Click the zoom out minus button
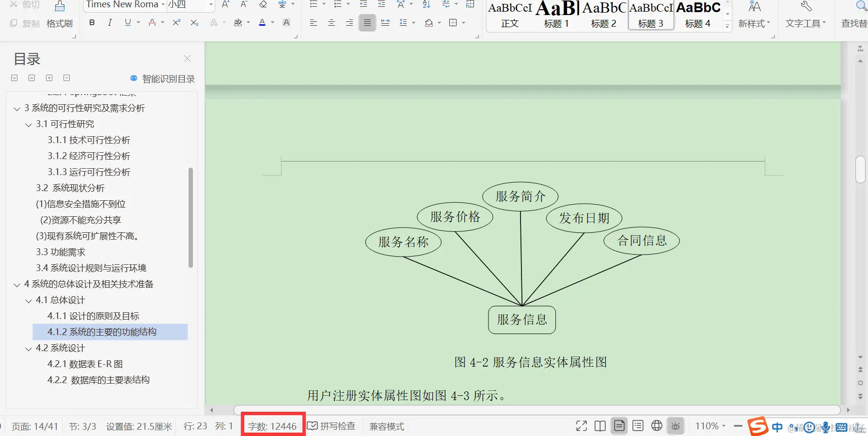This screenshot has height=436, width=868. [x=738, y=426]
